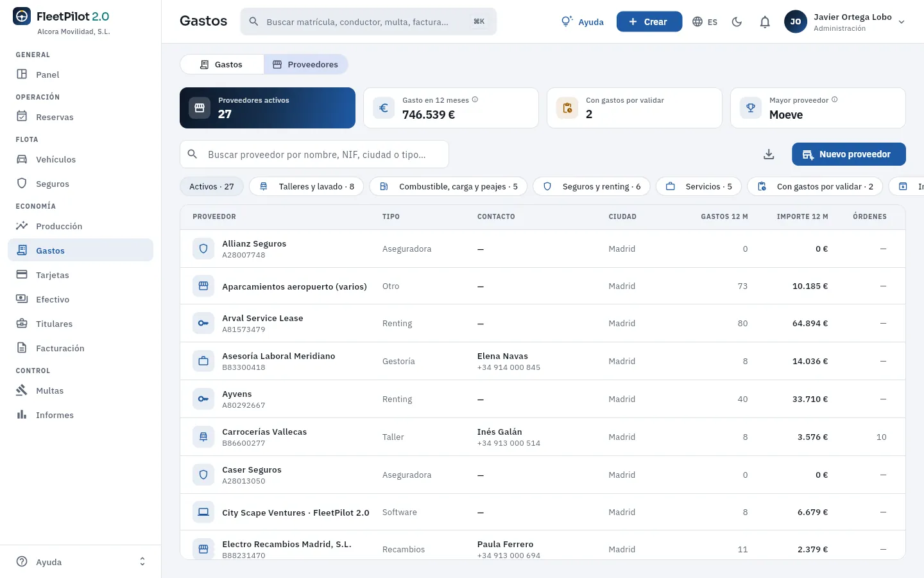Expand Javier Ortega Lobo account menu

point(844,22)
